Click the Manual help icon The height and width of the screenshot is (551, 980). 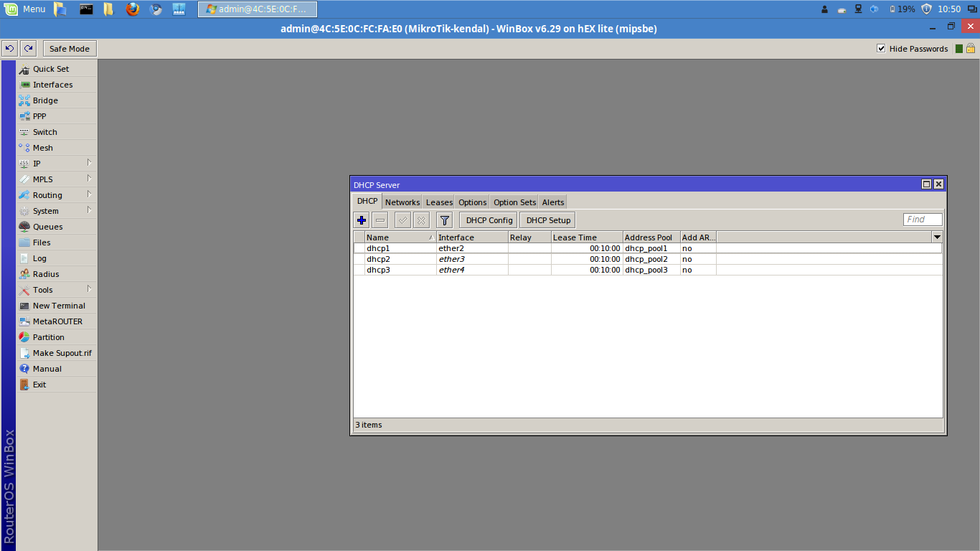[x=24, y=369]
